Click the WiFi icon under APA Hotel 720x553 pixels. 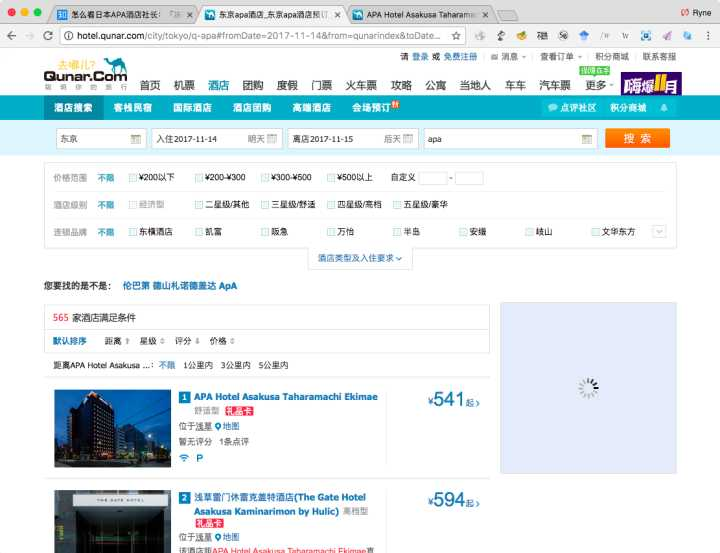coord(184,458)
